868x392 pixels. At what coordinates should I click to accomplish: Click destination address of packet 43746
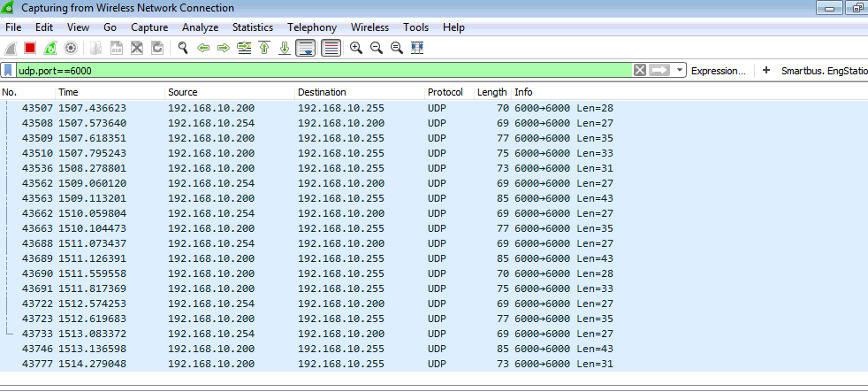(341, 349)
